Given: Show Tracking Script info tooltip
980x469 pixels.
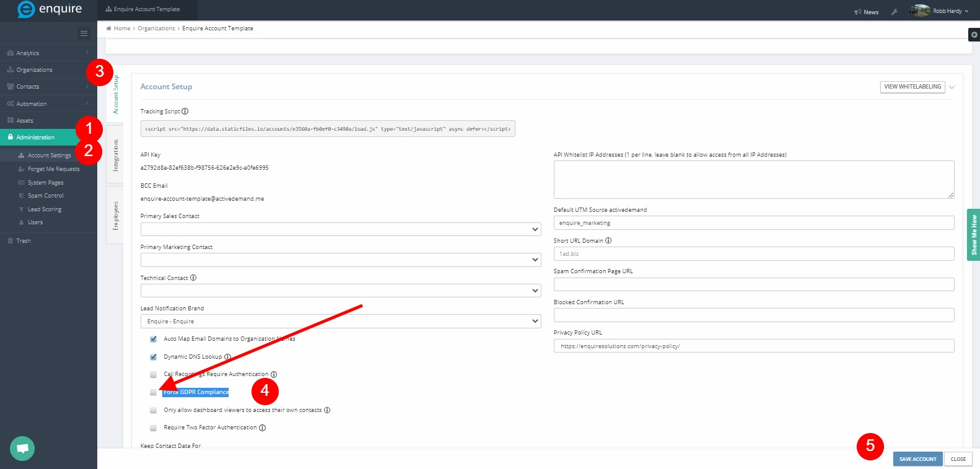Looking at the screenshot, I should point(185,112).
